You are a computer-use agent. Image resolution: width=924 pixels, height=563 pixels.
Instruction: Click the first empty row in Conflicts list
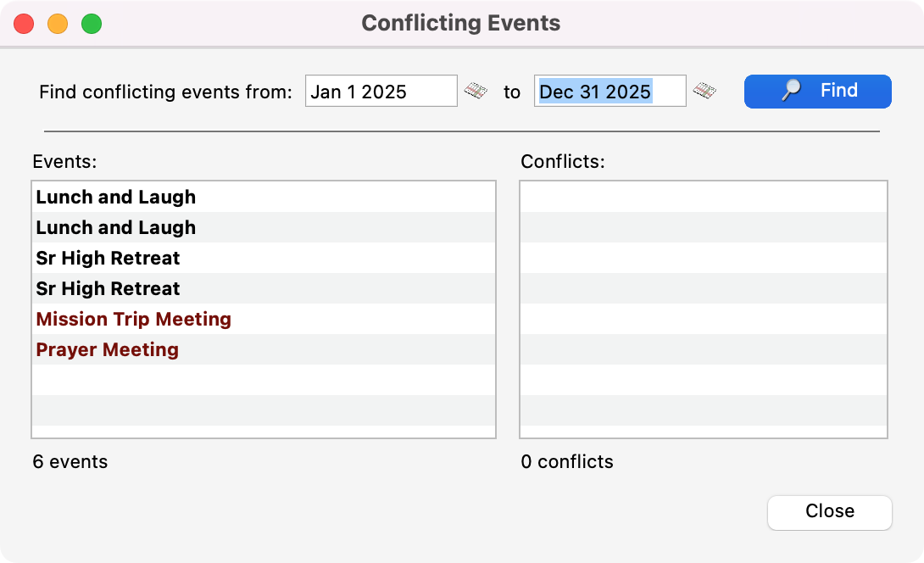(703, 198)
